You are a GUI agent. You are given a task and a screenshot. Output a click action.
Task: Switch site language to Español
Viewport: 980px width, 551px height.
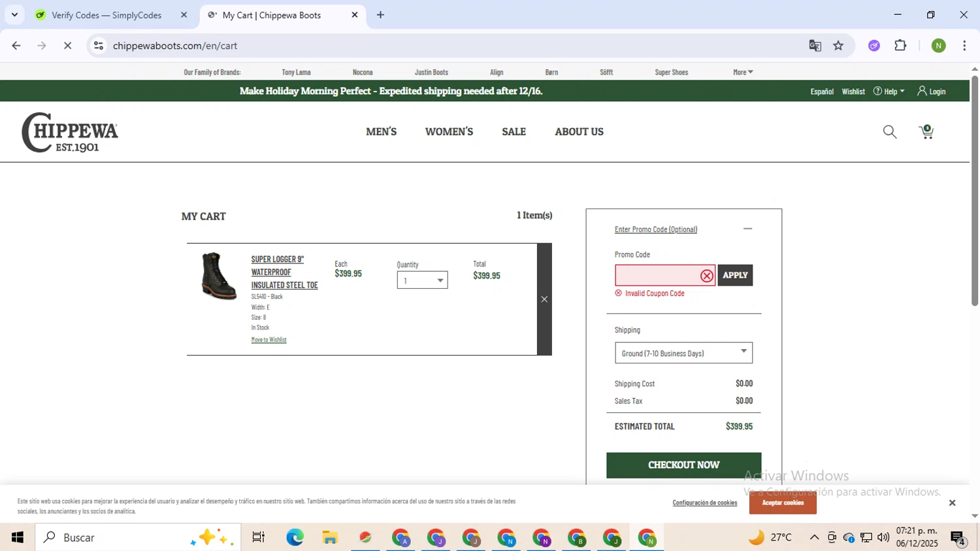822,92
